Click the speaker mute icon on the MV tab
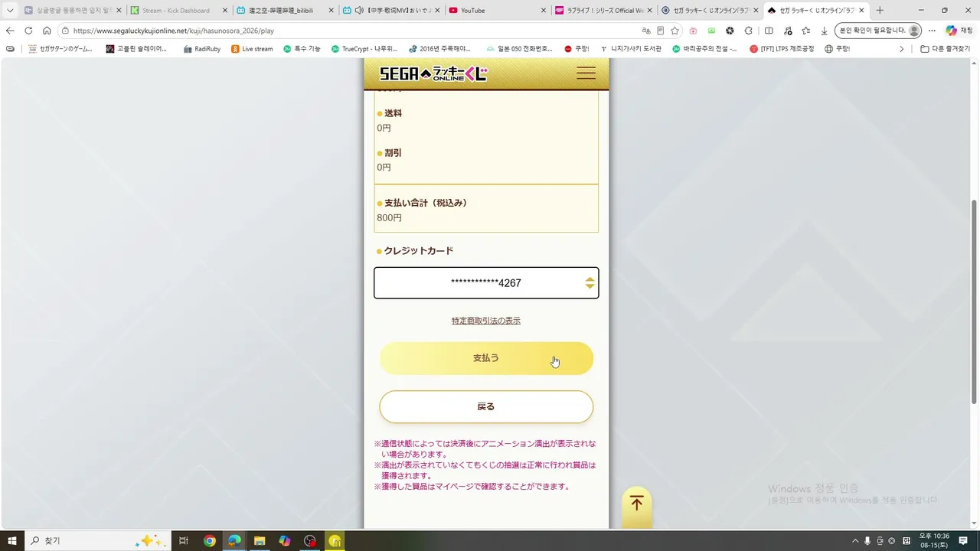980x551 pixels. (359, 11)
